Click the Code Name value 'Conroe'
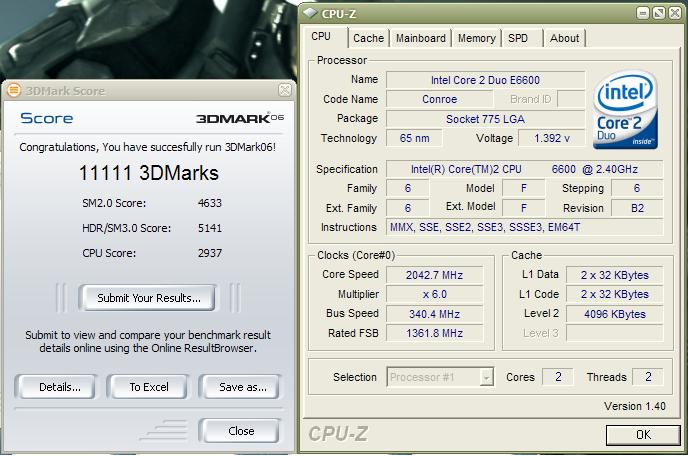 click(x=440, y=99)
